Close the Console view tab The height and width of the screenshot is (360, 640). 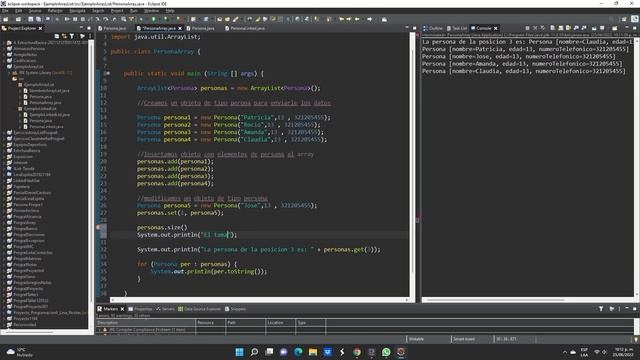point(496,28)
